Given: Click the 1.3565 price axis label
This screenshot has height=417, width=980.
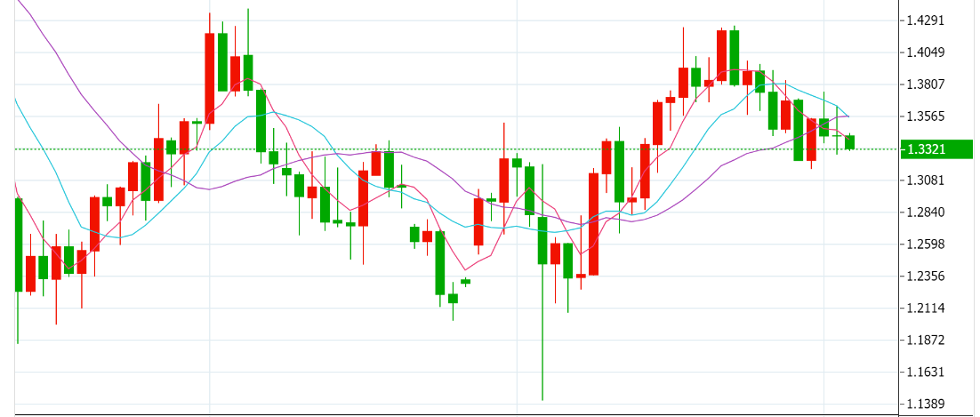Looking at the screenshot, I should [925, 116].
